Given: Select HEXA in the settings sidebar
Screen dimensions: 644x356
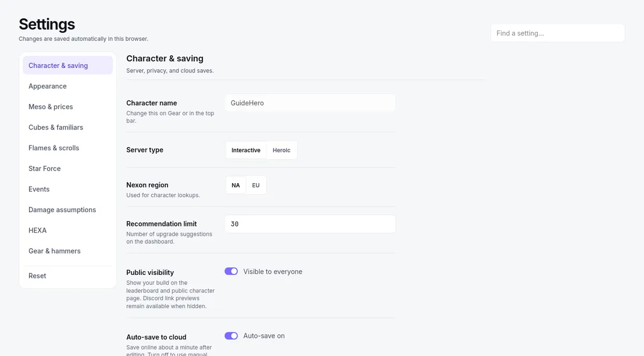Looking at the screenshot, I should [x=68, y=230].
